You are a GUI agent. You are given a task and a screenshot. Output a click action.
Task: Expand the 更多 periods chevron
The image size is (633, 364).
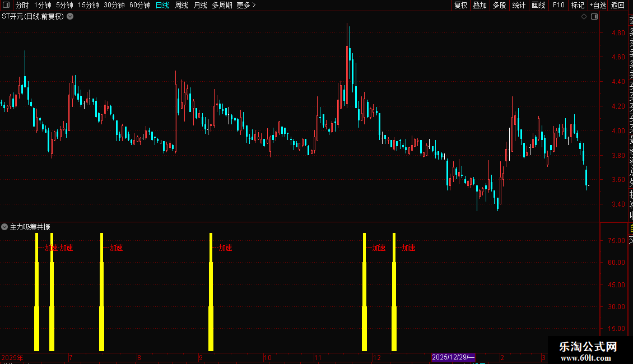pyautogui.click(x=254, y=5)
